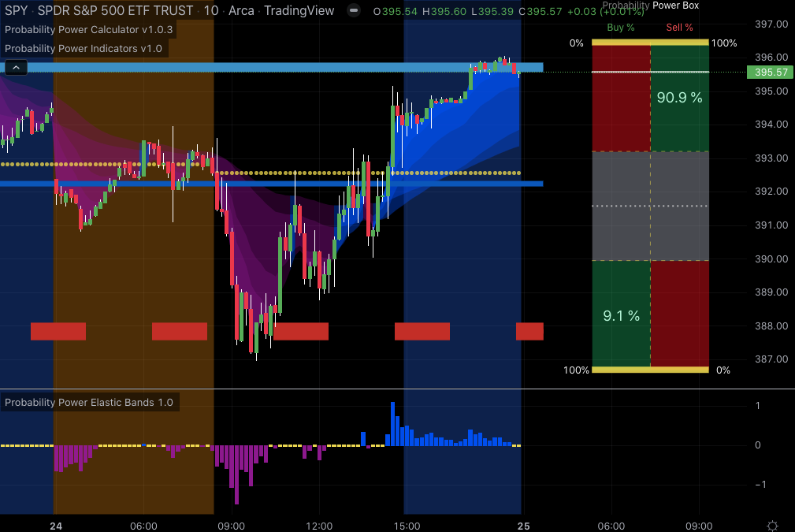Viewport: 795px width, 532px height.
Task: Select Probability Power Elastic Bands 1.0 legend
Action: tap(88, 403)
